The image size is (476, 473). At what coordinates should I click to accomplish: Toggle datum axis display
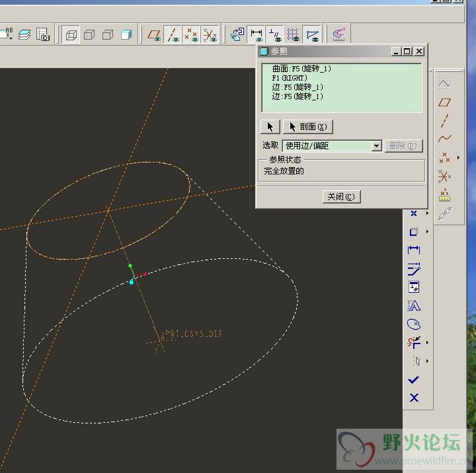(173, 34)
